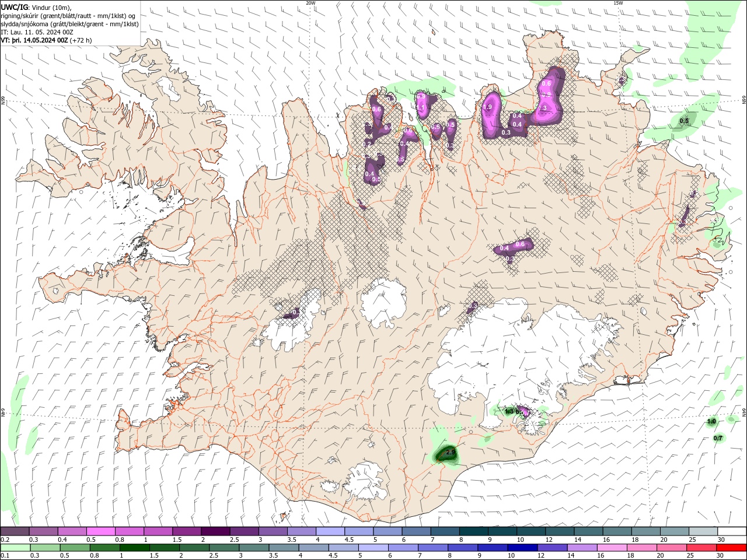
Task: Click the dark teal 8 swatch in upper legend
Action: (x=473, y=531)
